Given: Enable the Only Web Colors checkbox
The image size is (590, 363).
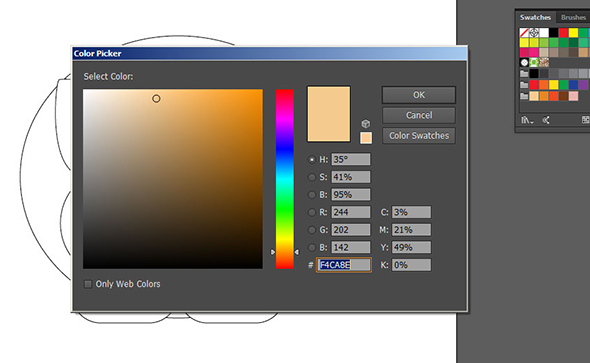Looking at the screenshot, I should [x=88, y=284].
